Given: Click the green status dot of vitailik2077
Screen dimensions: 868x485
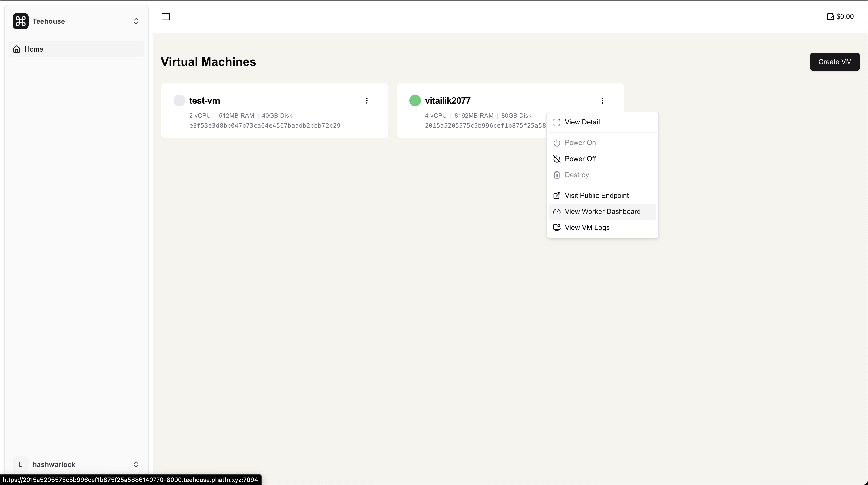Looking at the screenshot, I should [x=415, y=101].
